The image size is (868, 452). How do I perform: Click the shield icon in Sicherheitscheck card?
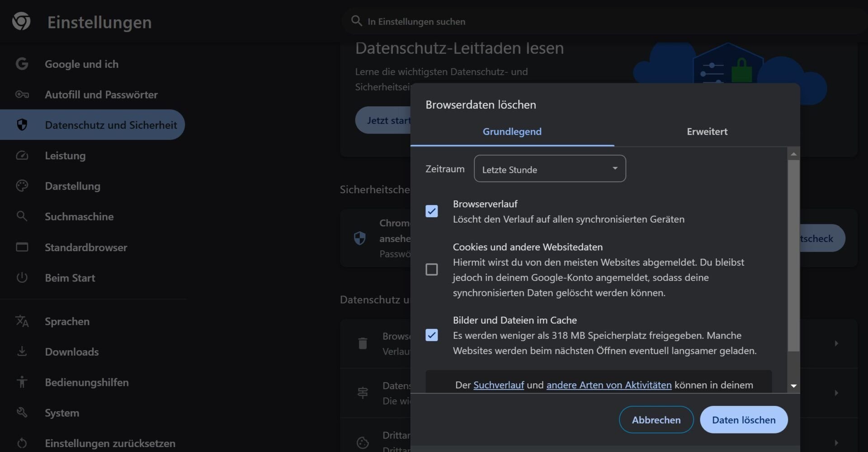coord(359,238)
